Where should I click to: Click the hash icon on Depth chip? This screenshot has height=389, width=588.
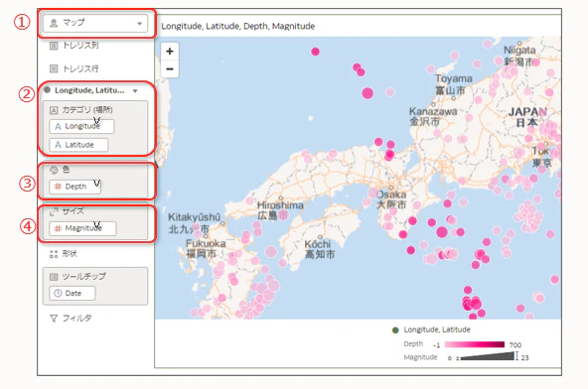(58, 187)
